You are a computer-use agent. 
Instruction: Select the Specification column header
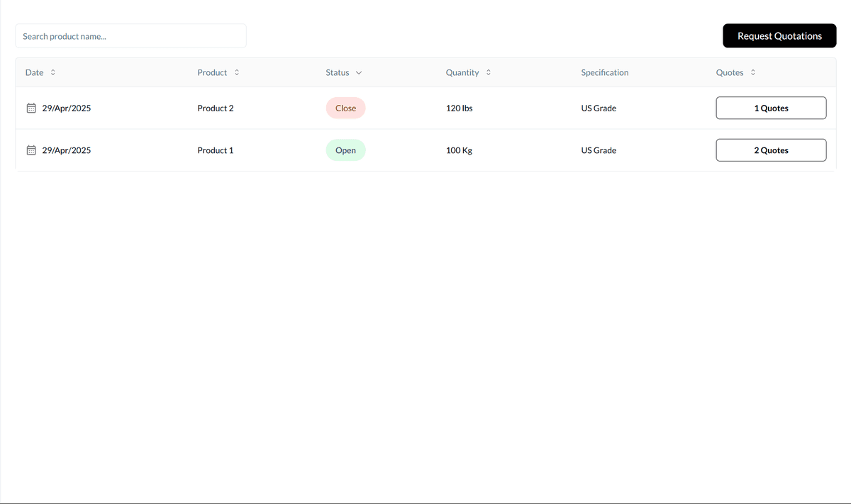click(604, 72)
